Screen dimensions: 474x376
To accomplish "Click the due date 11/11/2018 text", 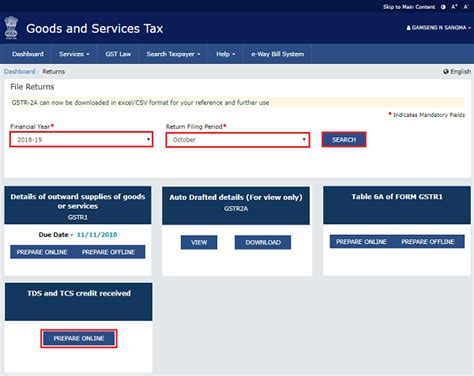I will [x=97, y=235].
